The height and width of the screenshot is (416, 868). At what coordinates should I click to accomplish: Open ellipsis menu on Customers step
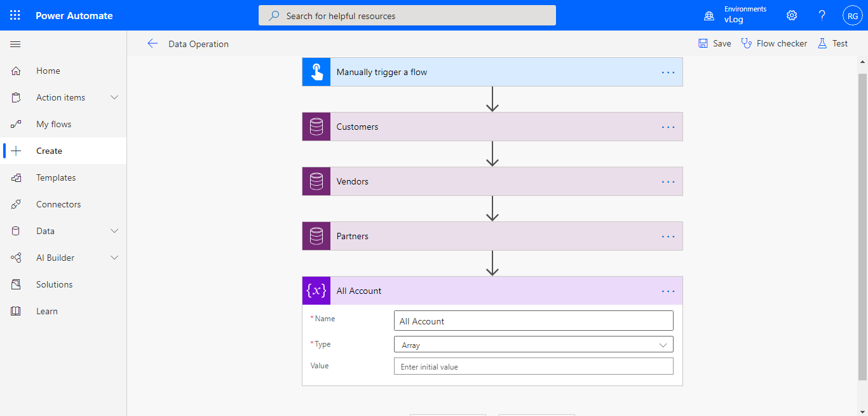click(668, 127)
